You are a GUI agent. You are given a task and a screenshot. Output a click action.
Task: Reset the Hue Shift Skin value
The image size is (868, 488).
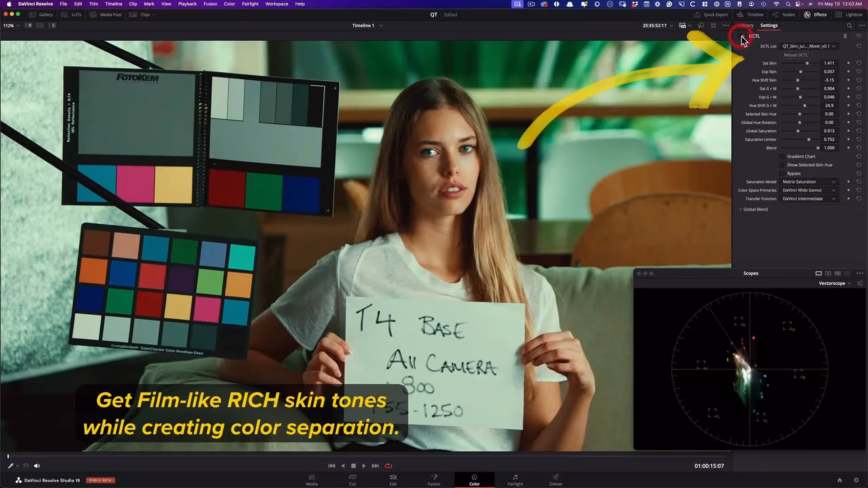(859, 80)
